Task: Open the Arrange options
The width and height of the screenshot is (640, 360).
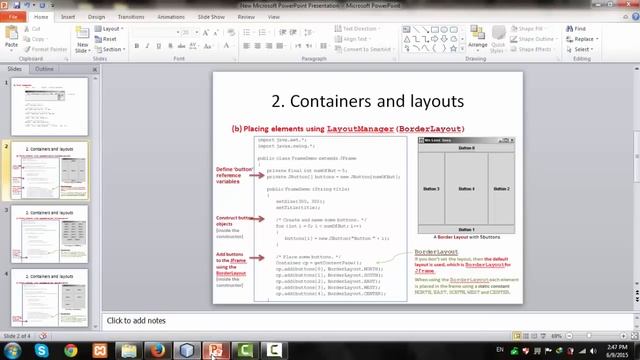Action: click(478, 39)
